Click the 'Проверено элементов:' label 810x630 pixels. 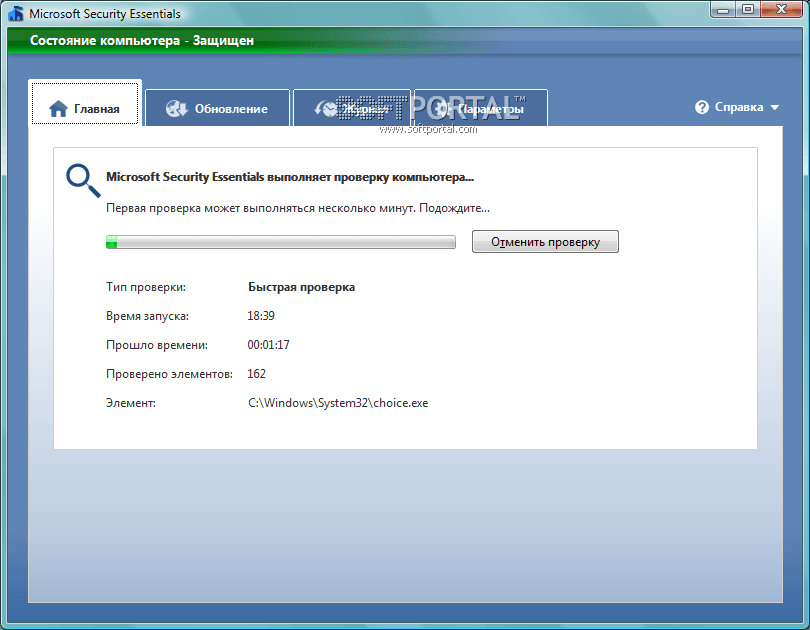click(x=169, y=374)
